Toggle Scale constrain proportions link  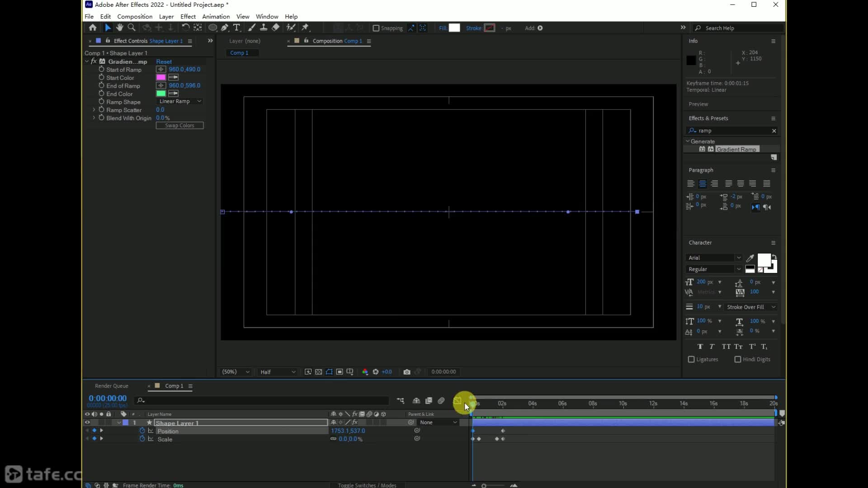(x=333, y=439)
